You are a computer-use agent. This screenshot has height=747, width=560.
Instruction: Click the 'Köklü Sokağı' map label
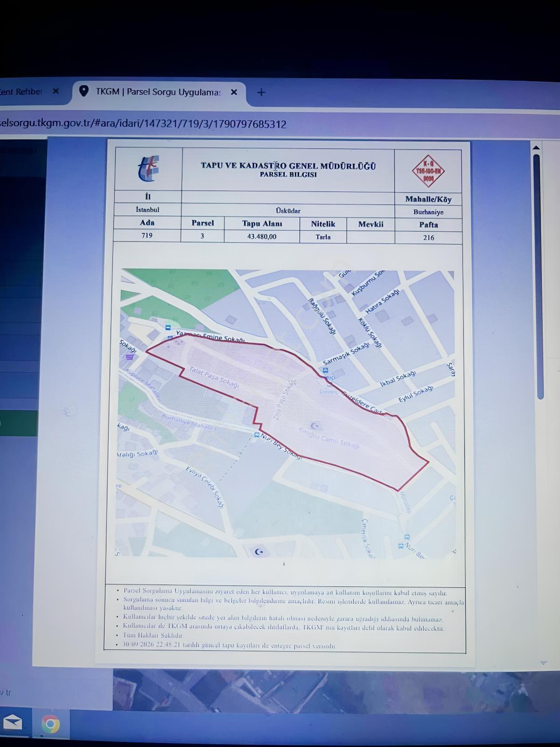pyautogui.click(x=370, y=332)
